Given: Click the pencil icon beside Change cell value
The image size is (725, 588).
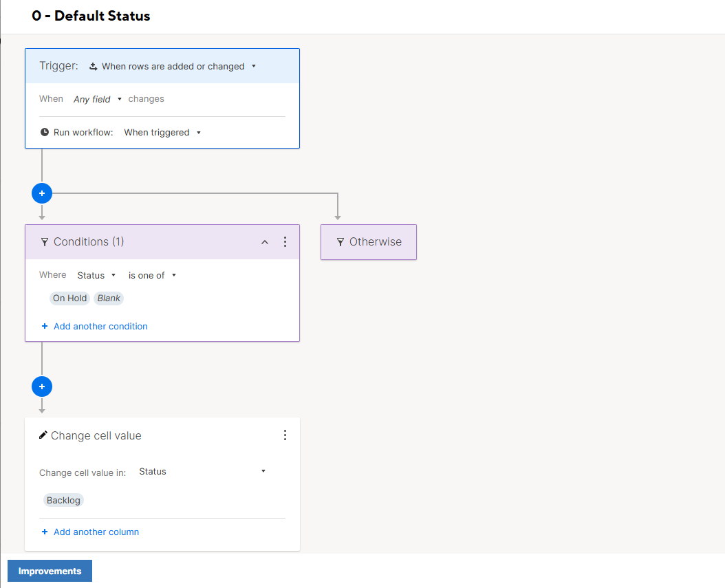Looking at the screenshot, I should [43, 435].
